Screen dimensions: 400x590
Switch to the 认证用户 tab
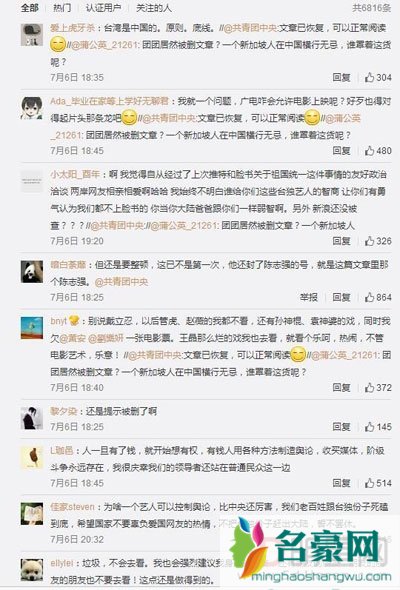(x=103, y=8)
